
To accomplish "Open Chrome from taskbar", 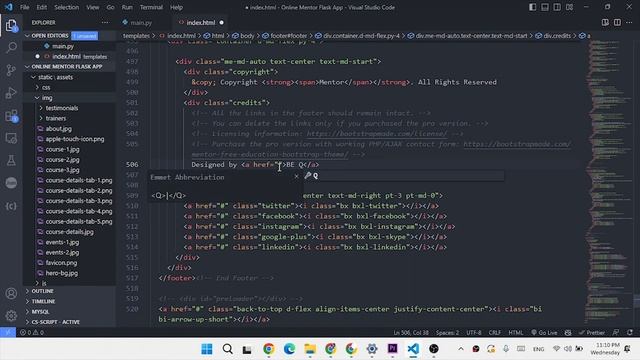I will coord(269,349).
